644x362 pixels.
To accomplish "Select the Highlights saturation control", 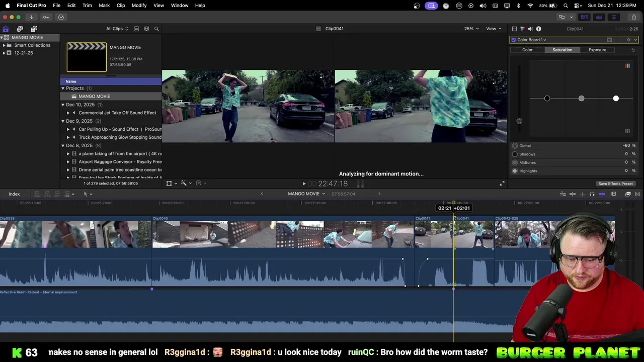I will [x=574, y=171].
